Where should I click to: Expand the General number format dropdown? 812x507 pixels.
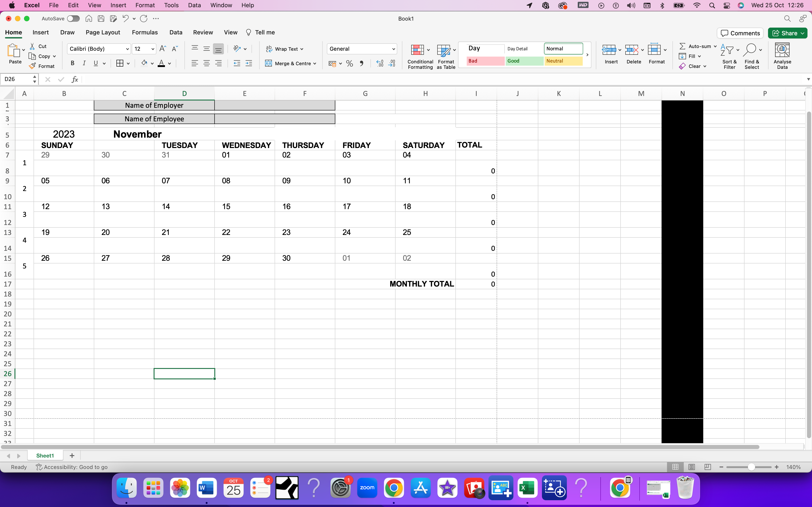pyautogui.click(x=393, y=49)
